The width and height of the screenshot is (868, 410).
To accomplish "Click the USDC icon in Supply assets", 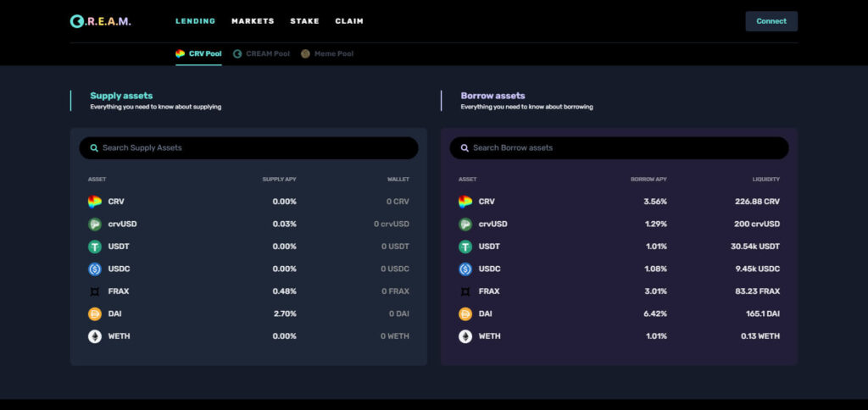I will pos(95,269).
